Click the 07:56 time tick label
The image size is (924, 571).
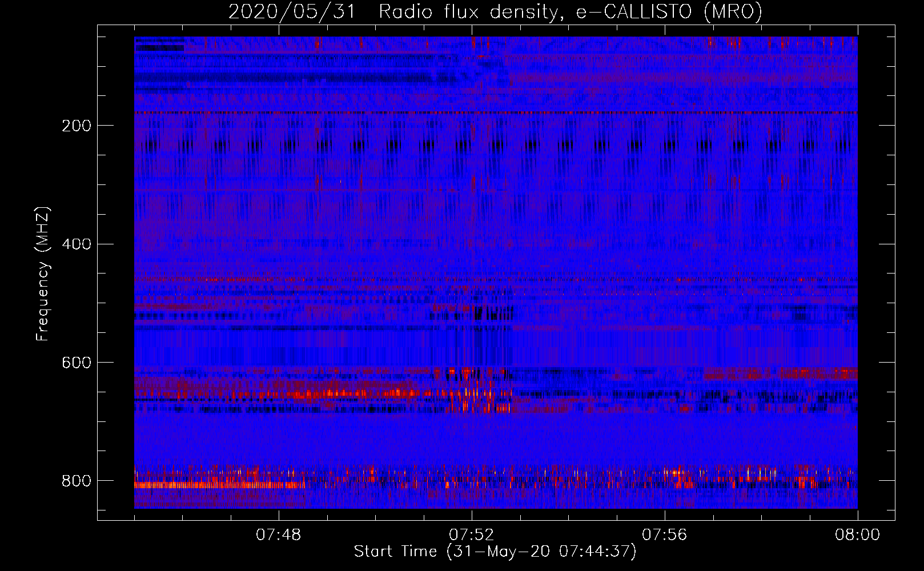click(665, 535)
